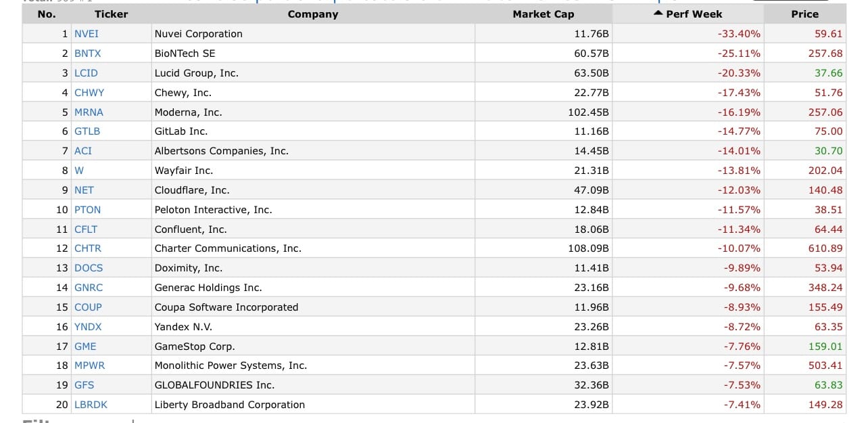
Task: Select the 348.24 price value
Action: 825,288
